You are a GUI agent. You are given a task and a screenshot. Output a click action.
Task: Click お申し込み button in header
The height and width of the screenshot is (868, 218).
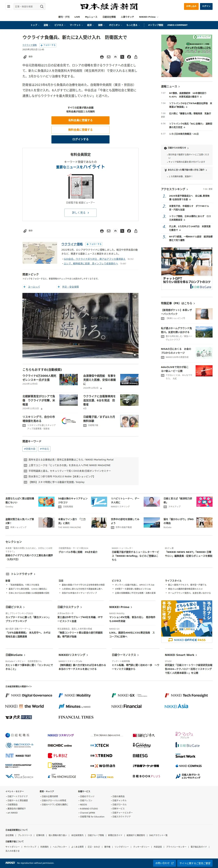coord(191,6)
